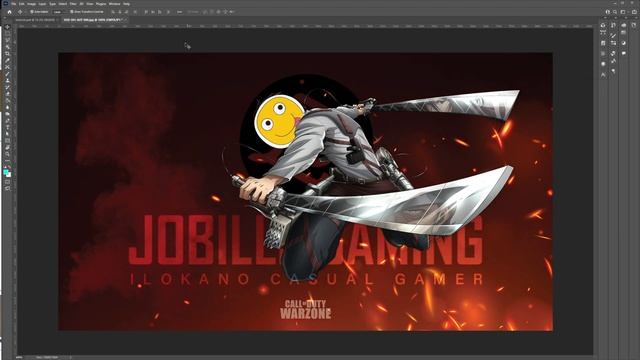Image resolution: width=640 pixels, height=360 pixels.
Task: Select the Path Selection tool
Action: 7,133
